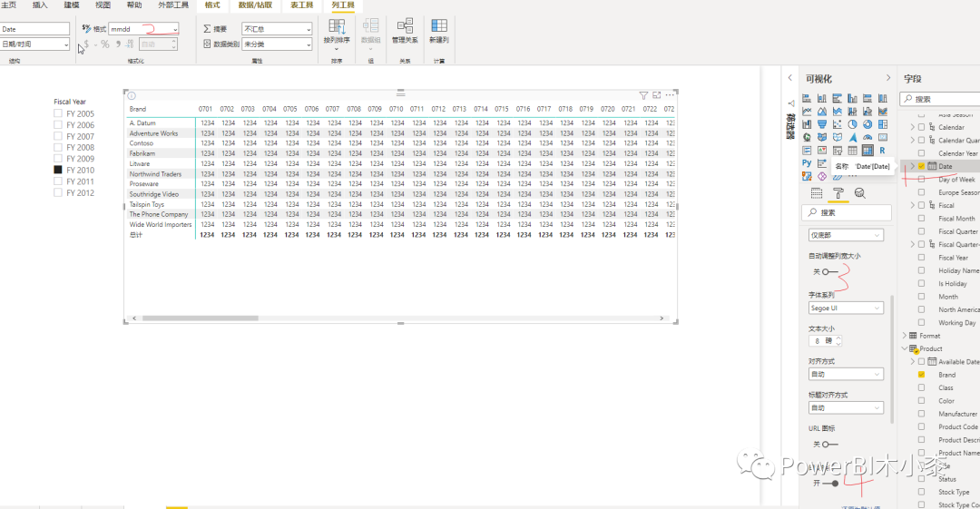Viewport: 980px width, 509px height.
Task: Check FY 2008 in Fiscal Year slicer
Action: [58, 148]
